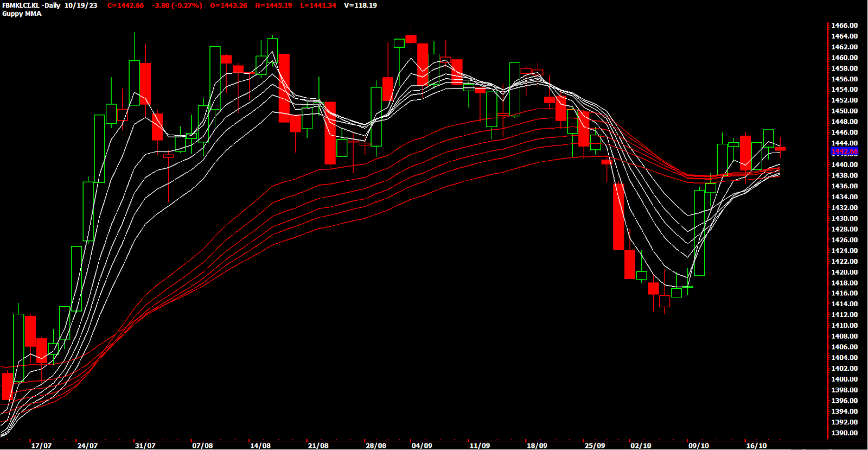Click the 02/10 date axis label
Image resolution: width=868 pixels, height=450 pixels.
click(x=641, y=446)
